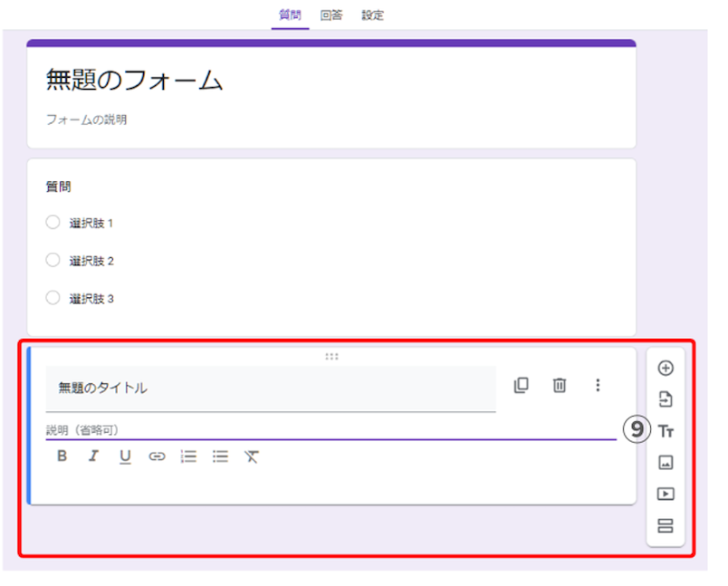728x586 pixels.
Task: Add a new question with the plus icon
Action: tap(666, 369)
